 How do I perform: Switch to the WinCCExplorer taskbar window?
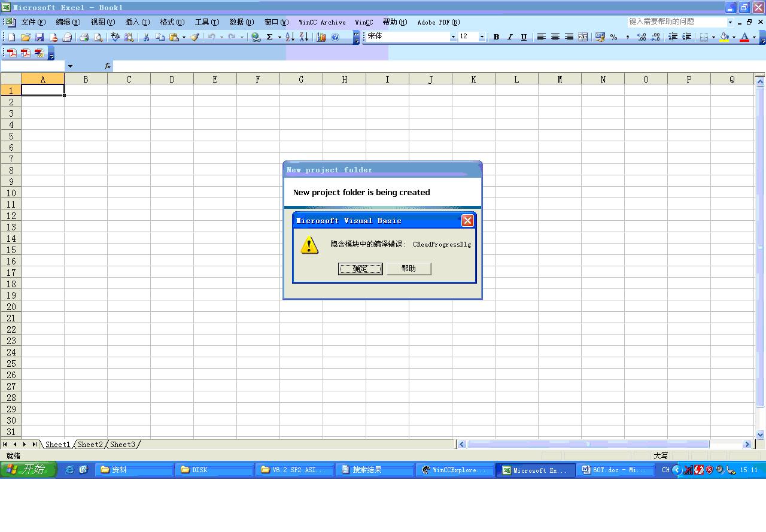tap(455, 470)
